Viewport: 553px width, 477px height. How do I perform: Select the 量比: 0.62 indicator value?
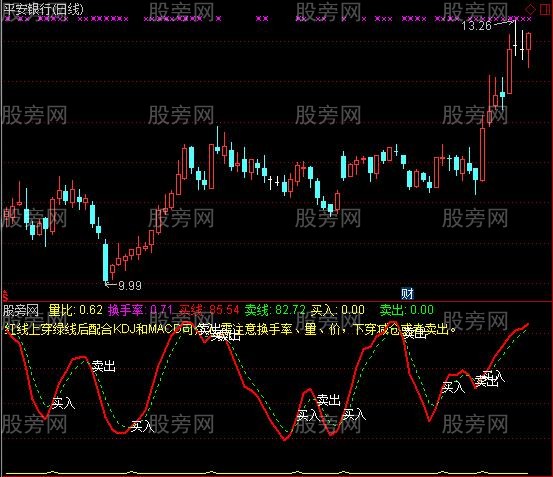75,310
